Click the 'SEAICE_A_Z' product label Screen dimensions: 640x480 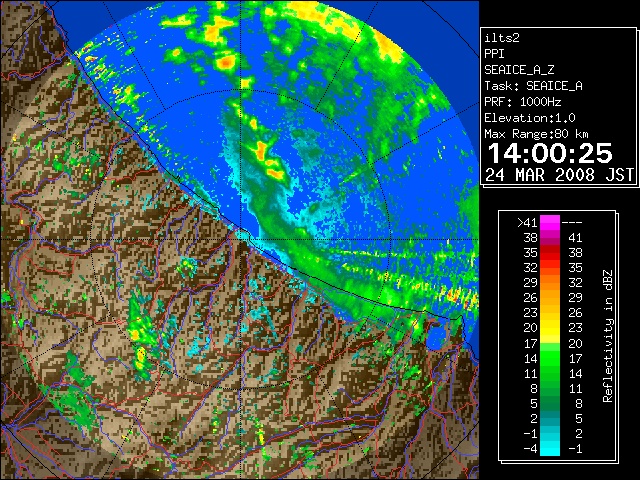[519, 70]
